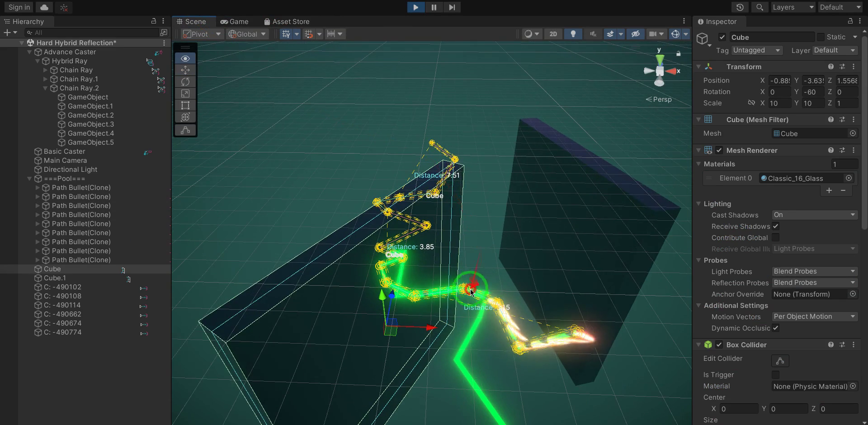Select the Scale tool
This screenshot has width=868, height=425.
click(x=185, y=94)
